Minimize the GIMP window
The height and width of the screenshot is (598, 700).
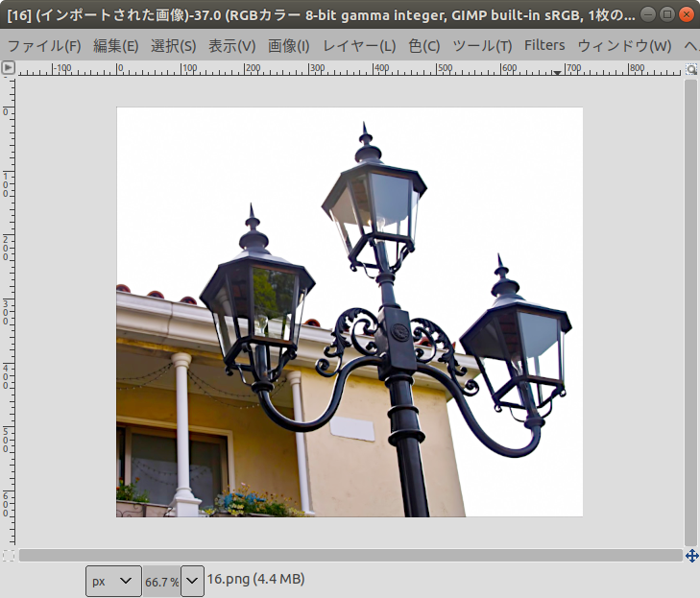point(648,14)
